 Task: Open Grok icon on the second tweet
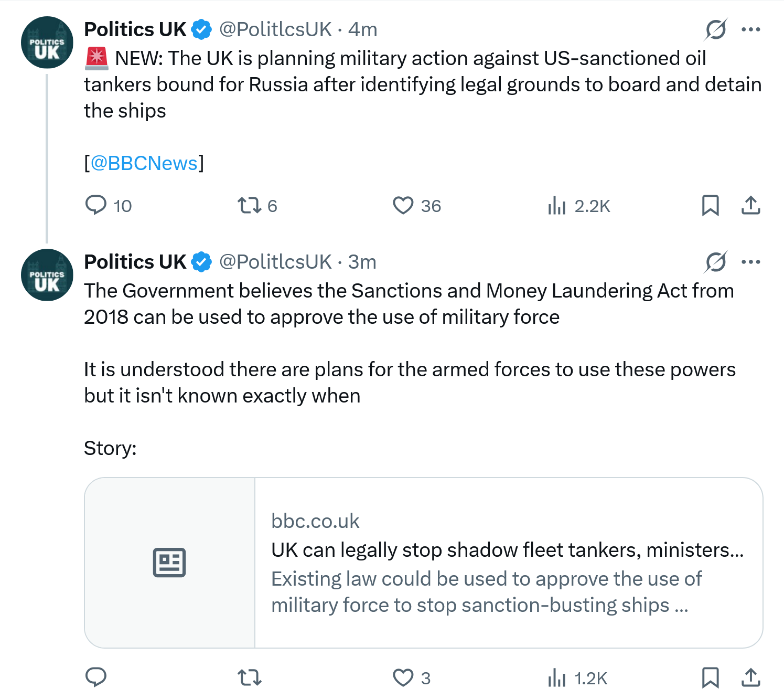pos(716,262)
